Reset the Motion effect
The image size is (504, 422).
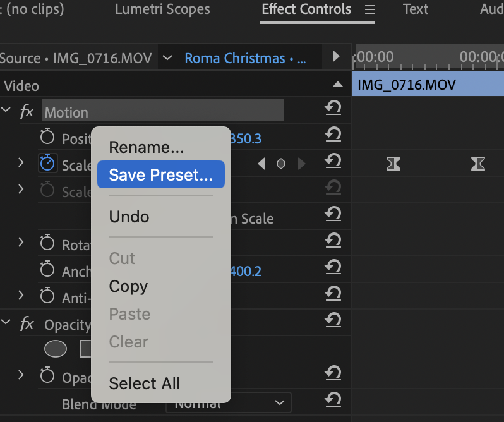tap(333, 109)
